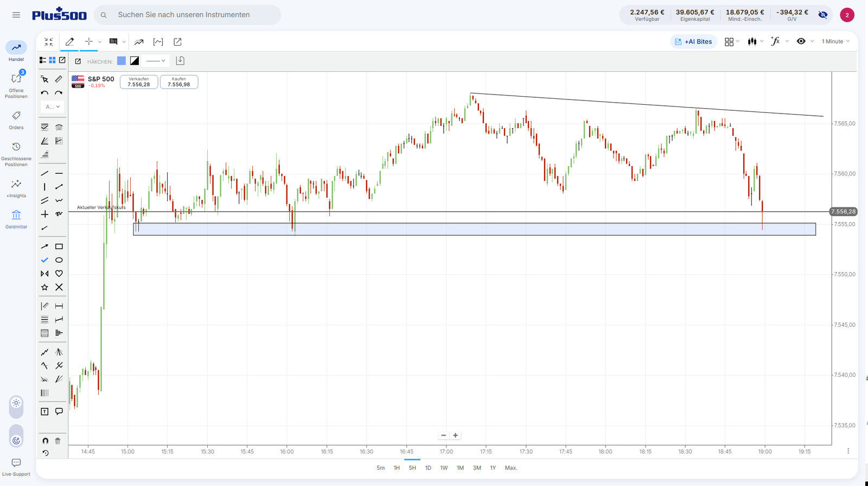Image resolution: width=868 pixels, height=486 pixels.
Task: Select the crosshair cursor tool
Action: pos(89,42)
